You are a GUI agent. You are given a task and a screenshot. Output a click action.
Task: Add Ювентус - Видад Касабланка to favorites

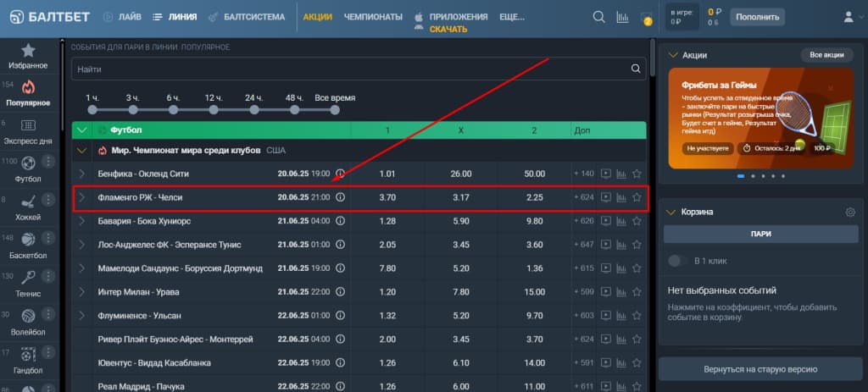coord(637,362)
